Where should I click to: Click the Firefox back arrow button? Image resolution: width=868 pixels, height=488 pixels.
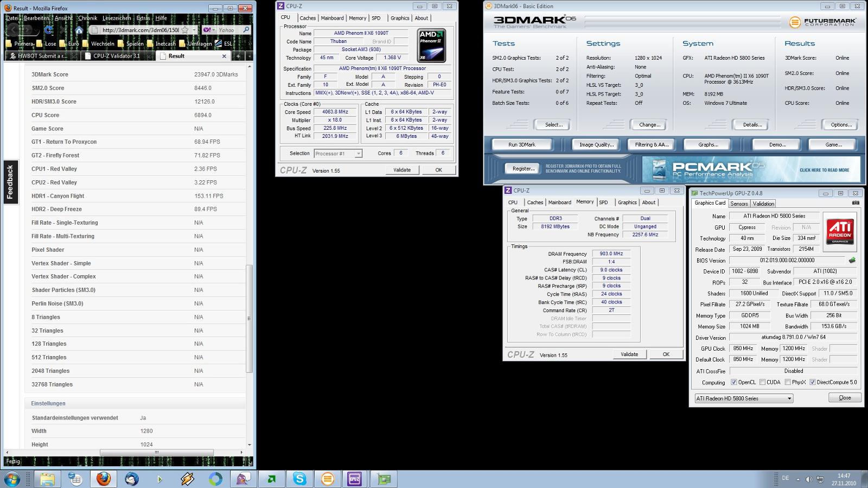coord(13,30)
